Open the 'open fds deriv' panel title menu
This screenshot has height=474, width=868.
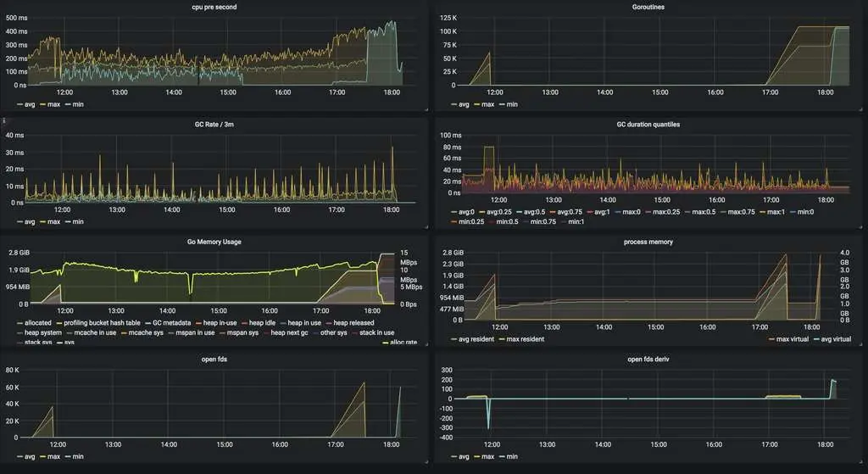648,360
